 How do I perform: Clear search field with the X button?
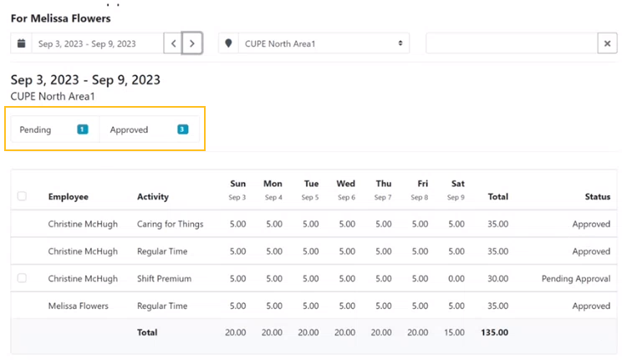pos(608,43)
